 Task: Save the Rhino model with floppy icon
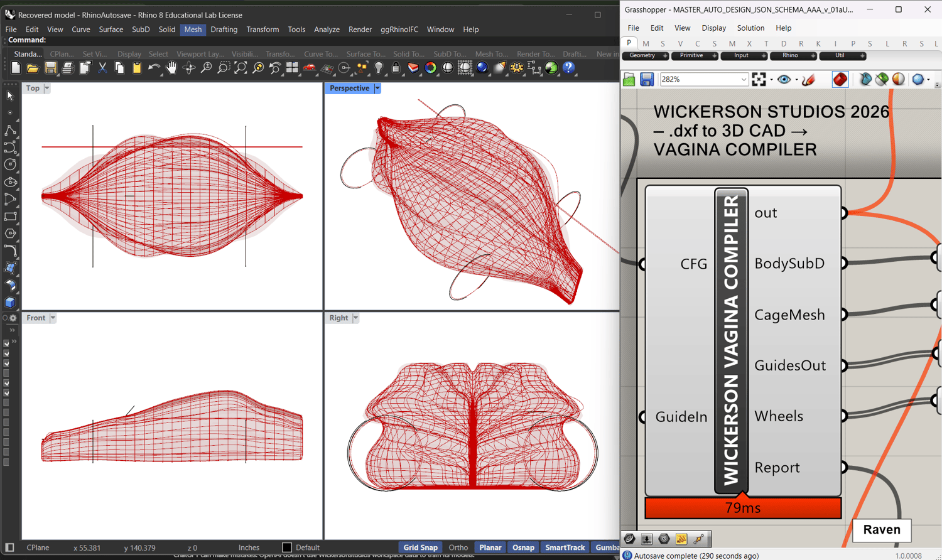50,68
